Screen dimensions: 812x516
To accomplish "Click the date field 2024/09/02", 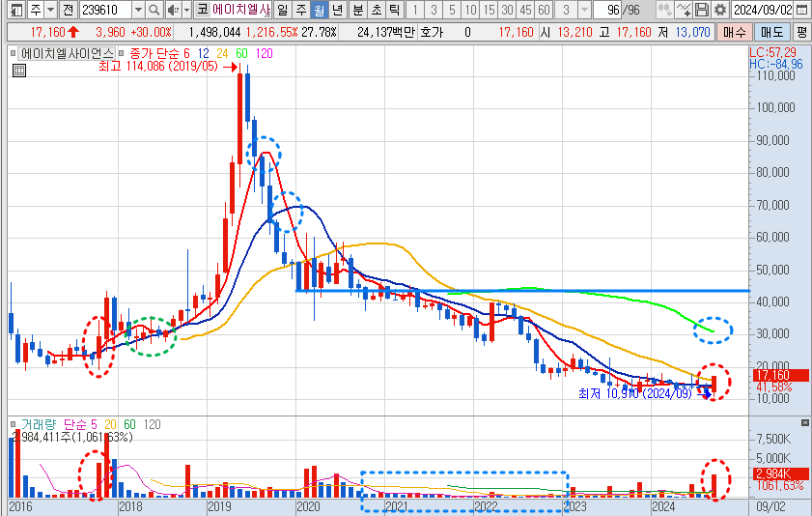I will [763, 10].
